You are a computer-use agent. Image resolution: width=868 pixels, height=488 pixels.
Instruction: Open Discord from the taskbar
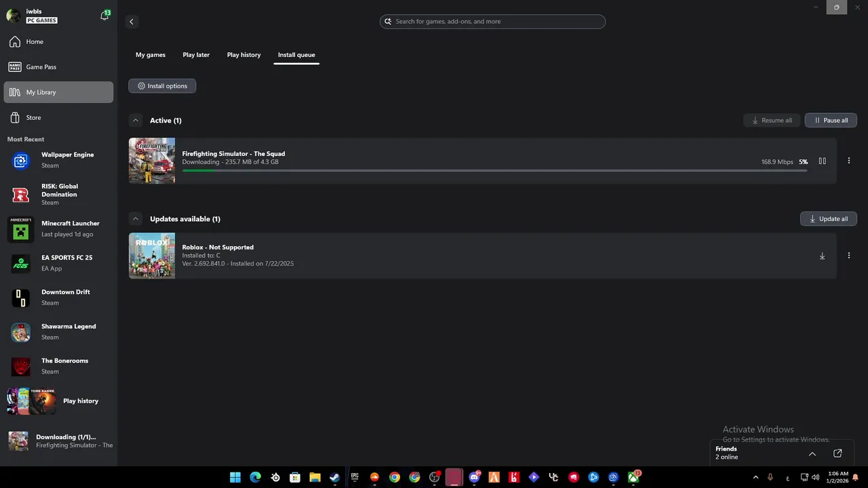[x=474, y=477]
